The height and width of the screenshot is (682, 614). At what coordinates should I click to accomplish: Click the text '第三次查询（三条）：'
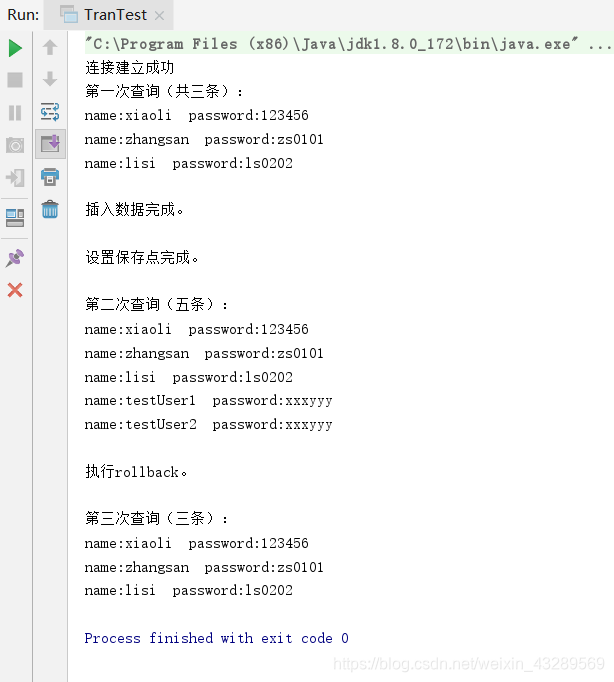click(x=157, y=518)
